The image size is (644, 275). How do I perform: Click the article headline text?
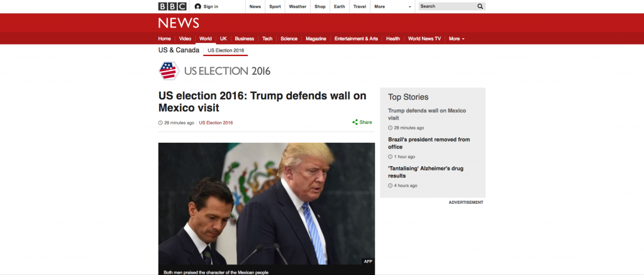point(262,102)
